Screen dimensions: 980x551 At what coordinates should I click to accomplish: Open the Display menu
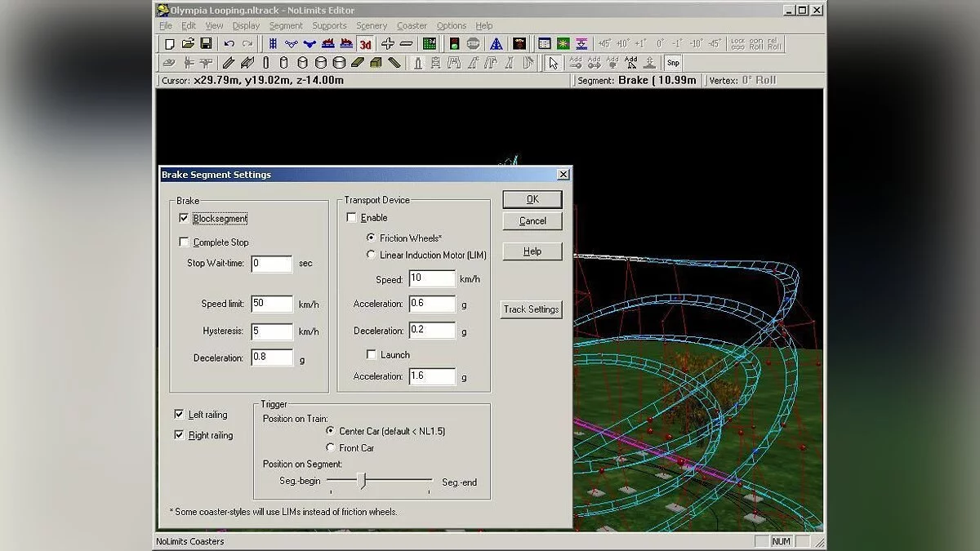coord(246,25)
